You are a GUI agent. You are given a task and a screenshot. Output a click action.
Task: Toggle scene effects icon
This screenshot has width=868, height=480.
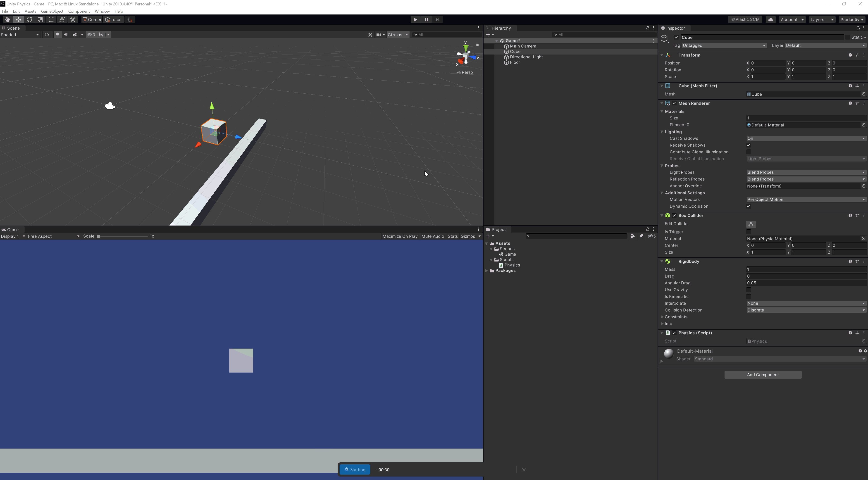[x=75, y=35]
